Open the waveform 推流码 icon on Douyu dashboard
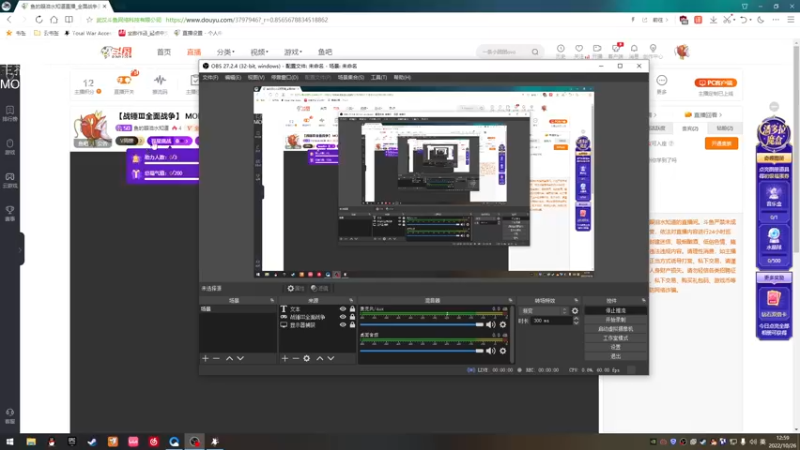 [x=160, y=80]
